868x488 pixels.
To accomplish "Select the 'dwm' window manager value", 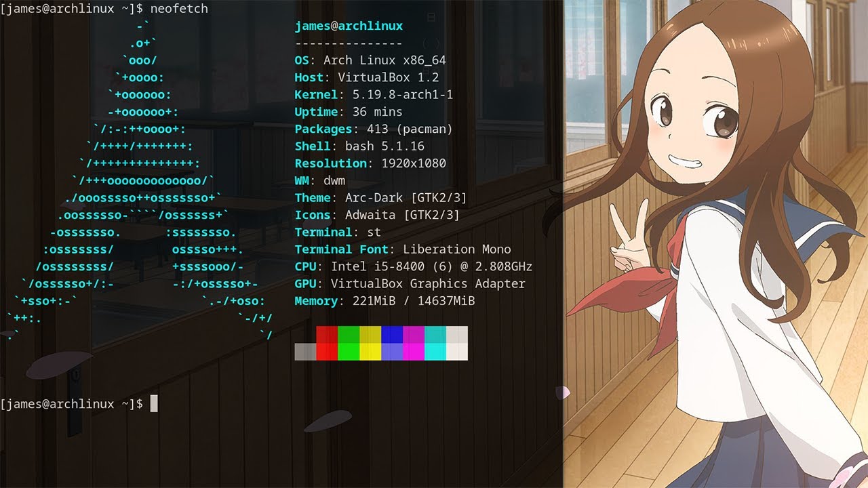I will 334,181.
